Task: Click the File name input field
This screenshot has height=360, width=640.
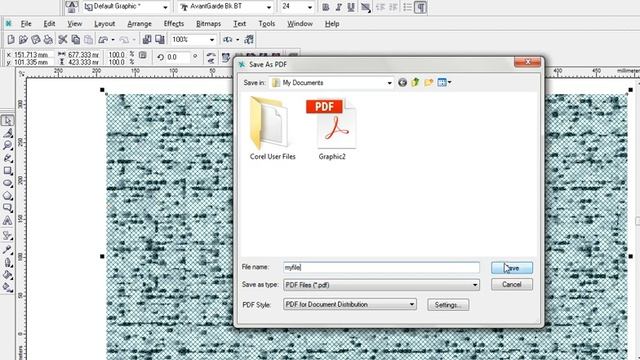Action: (x=381, y=268)
